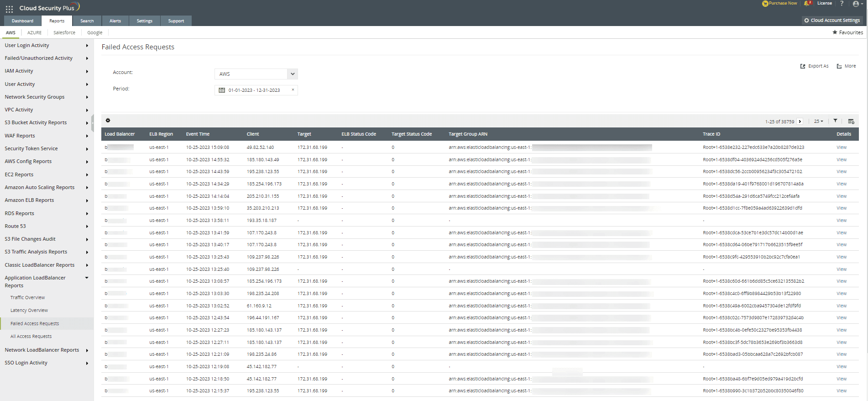Sort by the Trace ID column header
This screenshot has width=868, height=401.
711,134
